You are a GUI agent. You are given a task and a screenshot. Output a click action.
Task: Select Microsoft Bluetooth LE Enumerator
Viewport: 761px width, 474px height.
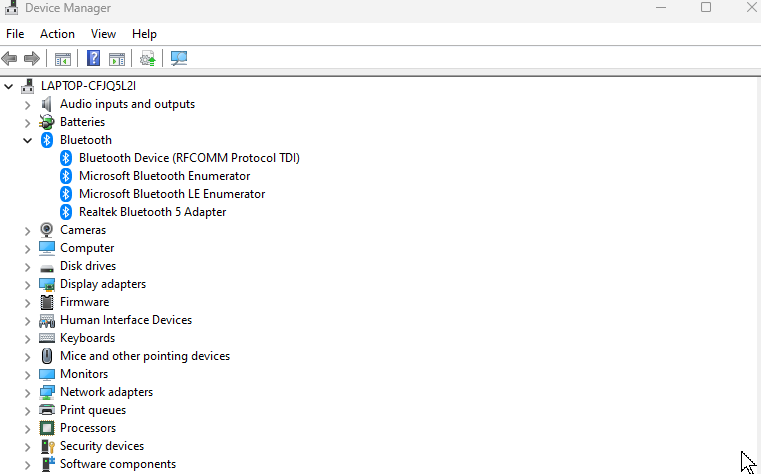coord(171,194)
